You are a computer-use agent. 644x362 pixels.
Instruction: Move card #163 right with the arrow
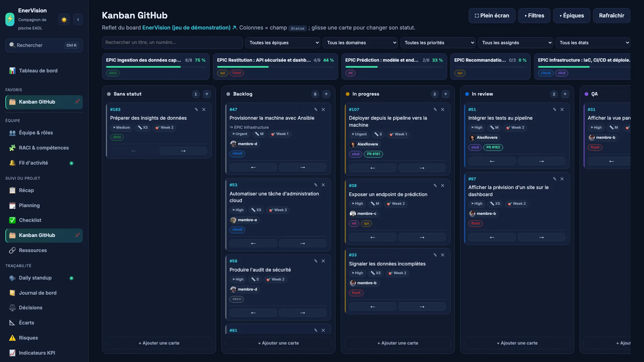coord(183,151)
